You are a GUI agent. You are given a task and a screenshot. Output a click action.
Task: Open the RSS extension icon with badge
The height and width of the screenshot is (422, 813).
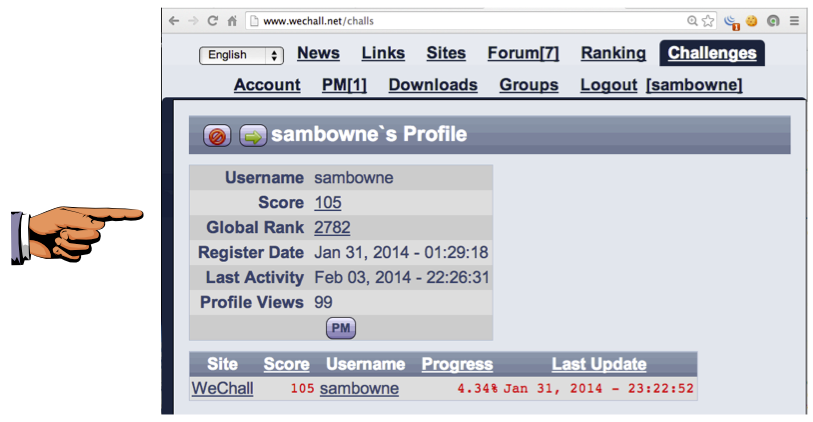pyautogui.click(x=731, y=22)
